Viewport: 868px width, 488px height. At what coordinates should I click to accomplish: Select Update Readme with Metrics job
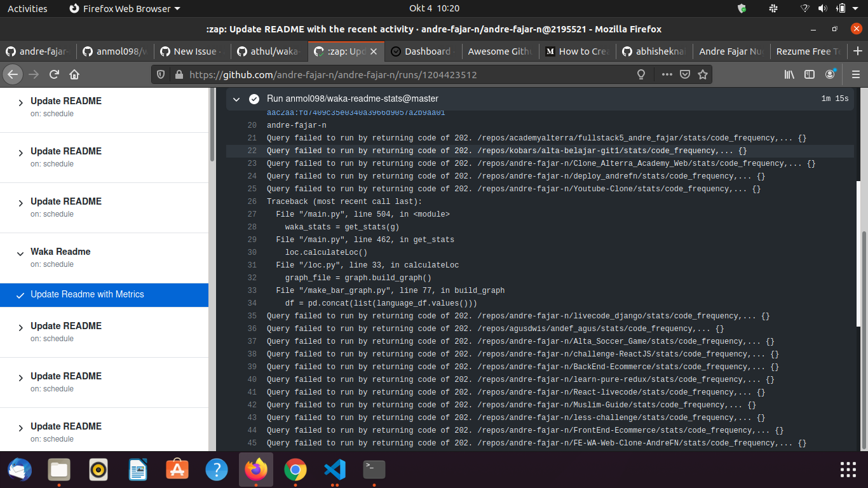(104, 295)
